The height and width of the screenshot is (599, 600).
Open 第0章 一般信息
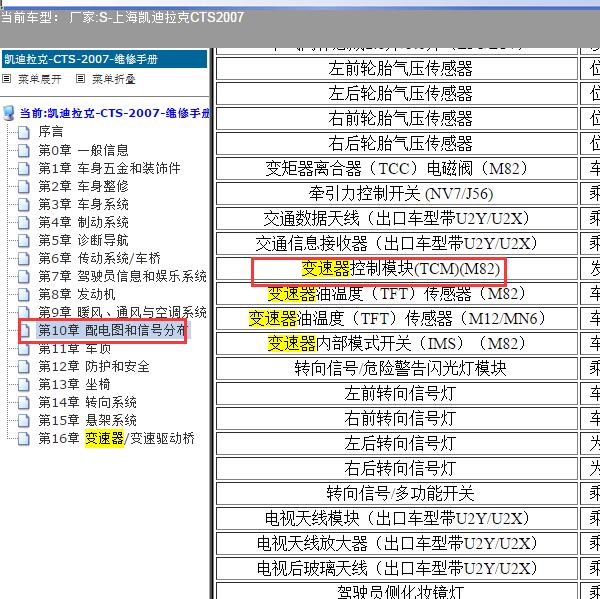point(83,150)
